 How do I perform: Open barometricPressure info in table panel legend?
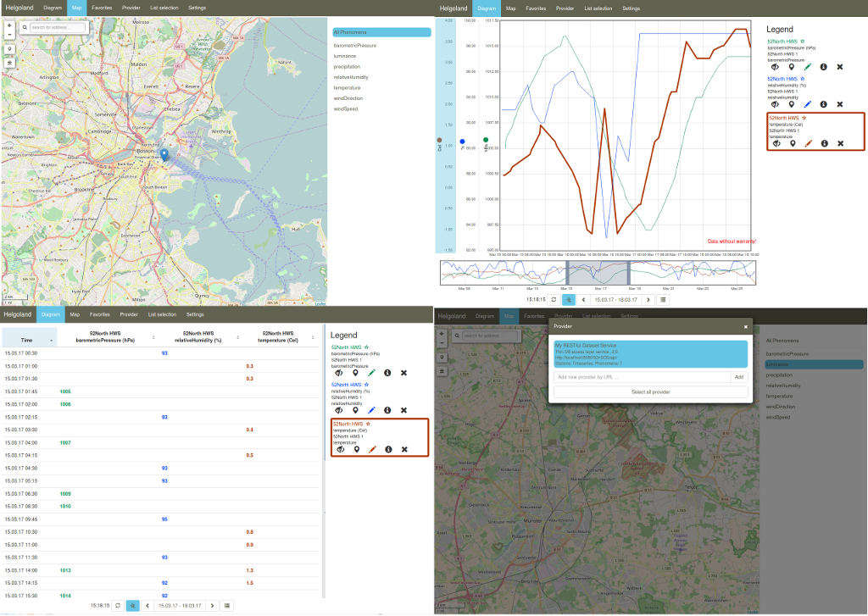387,373
